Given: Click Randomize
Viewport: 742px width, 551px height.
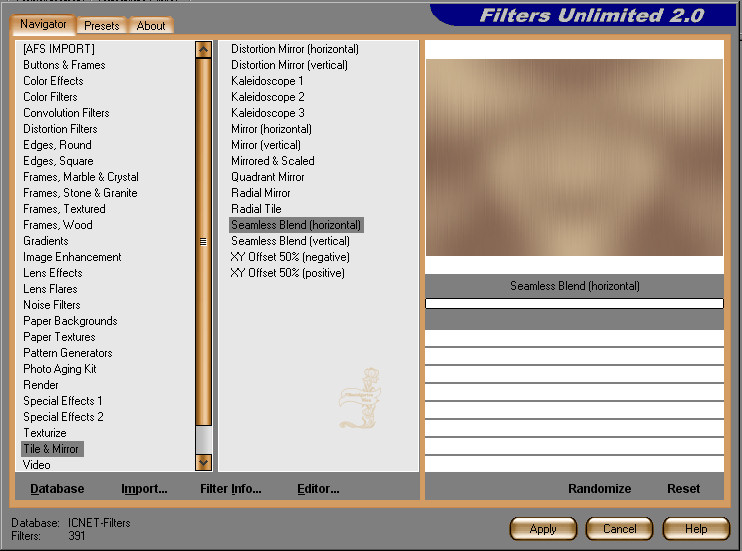Looking at the screenshot, I should [x=600, y=489].
